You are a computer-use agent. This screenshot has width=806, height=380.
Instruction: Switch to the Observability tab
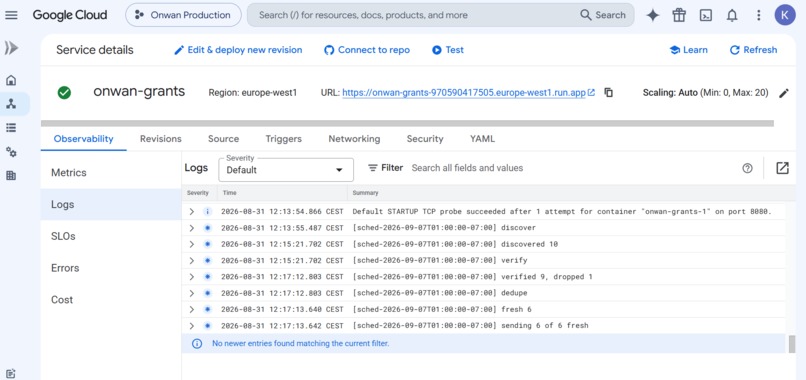(x=83, y=139)
